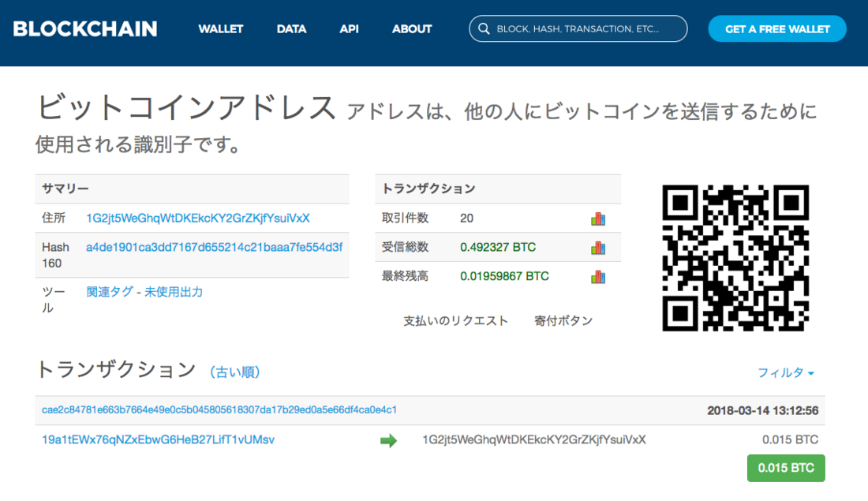Open address link 1G2jt5WeGhqWtDKEkcKY2GrZKjfYsuiVxX in summary
Screen dimensions: 868x501
pyautogui.click(x=197, y=218)
